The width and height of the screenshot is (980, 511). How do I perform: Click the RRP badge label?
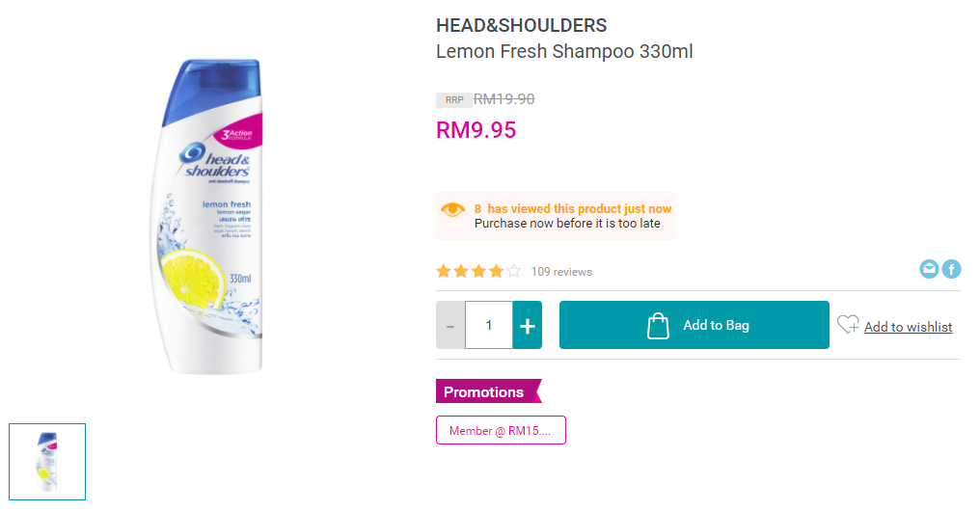coord(454,100)
